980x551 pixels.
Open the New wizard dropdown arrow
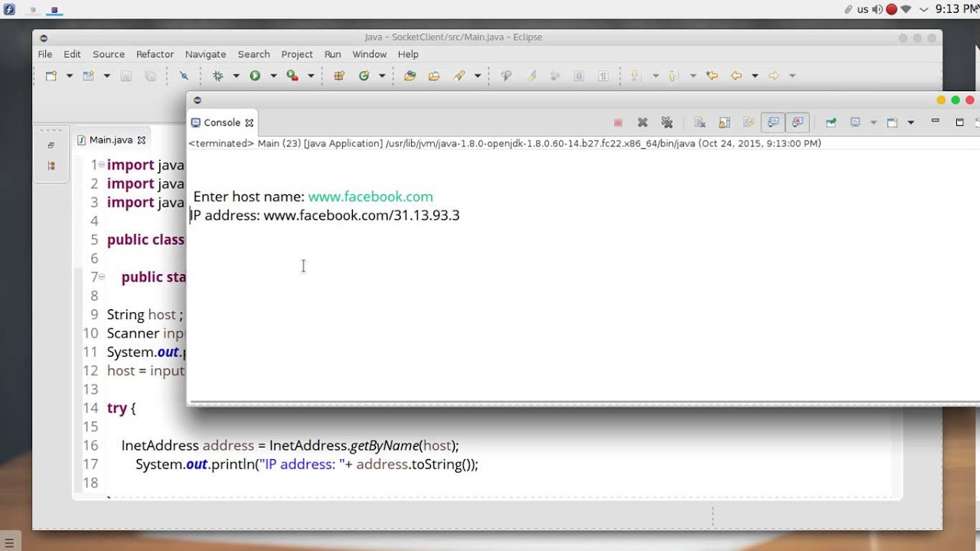click(x=69, y=76)
